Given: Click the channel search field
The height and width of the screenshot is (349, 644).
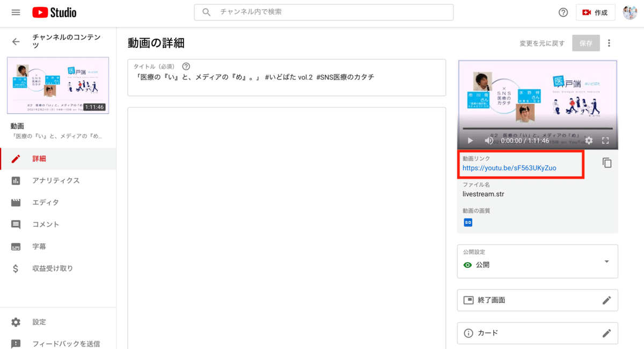Looking at the screenshot, I should [324, 12].
